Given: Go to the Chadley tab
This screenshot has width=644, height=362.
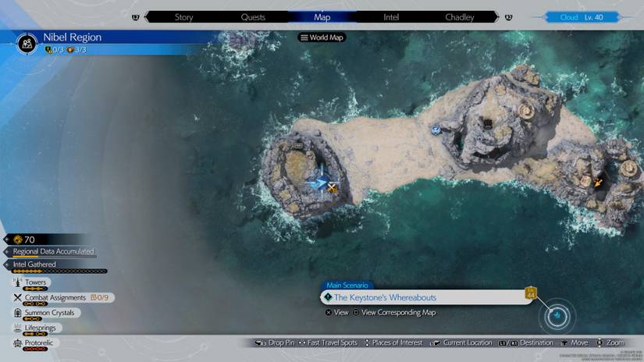Looking at the screenshot, I should [x=459, y=17].
